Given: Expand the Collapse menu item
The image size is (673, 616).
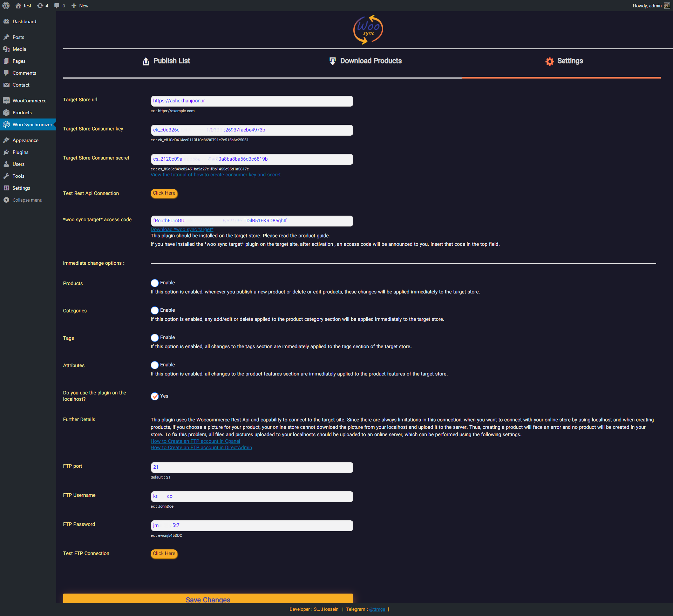Looking at the screenshot, I should point(27,200).
